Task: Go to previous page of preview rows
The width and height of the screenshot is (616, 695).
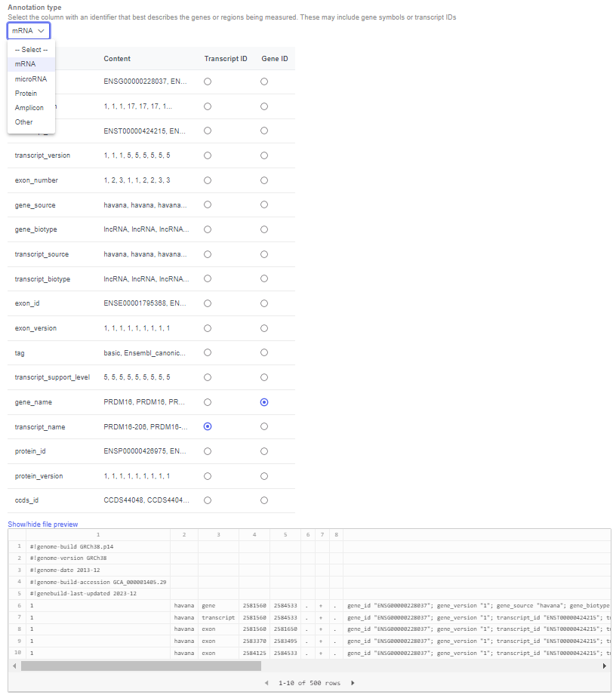Action: pyautogui.click(x=266, y=683)
